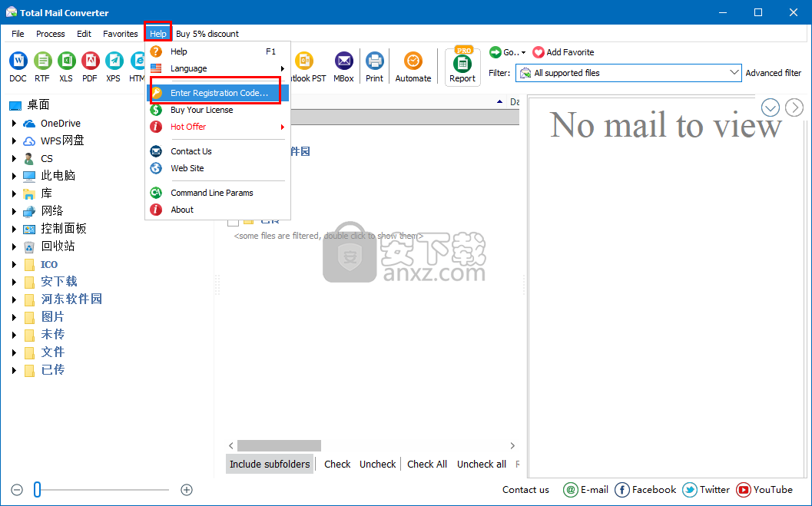Select the 文件 folder in tree
812x506 pixels.
(x=52, y=352)
